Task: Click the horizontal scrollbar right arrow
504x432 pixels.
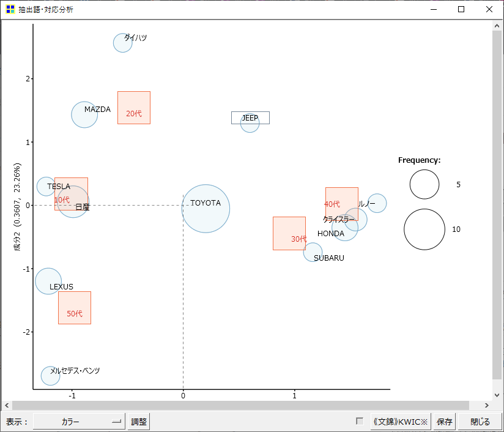Action: (x=487, y=405)
